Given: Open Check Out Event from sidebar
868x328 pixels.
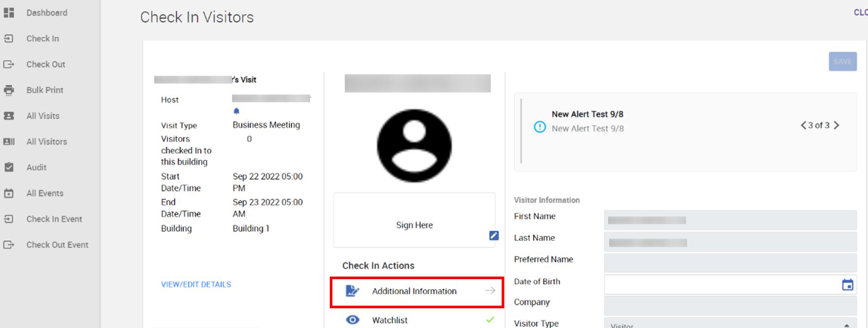Looking at the screenshot, I should (57, 245).
